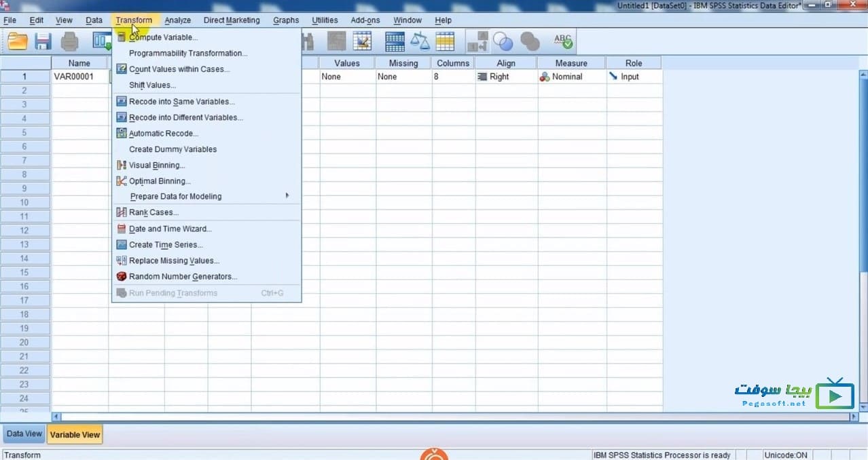Click the Values cell showing None

point(347,77)
